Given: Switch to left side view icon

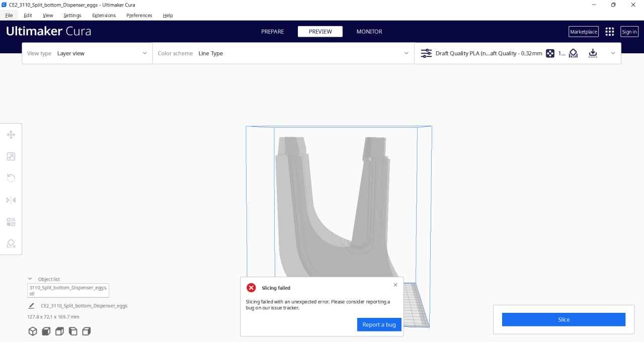Looking at the screenshot, I should [73, 331].
